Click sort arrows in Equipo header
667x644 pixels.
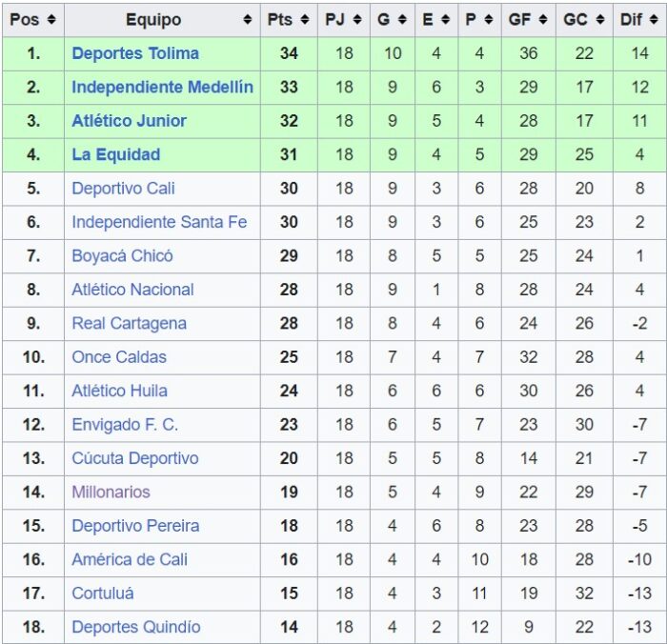(248, 19)
